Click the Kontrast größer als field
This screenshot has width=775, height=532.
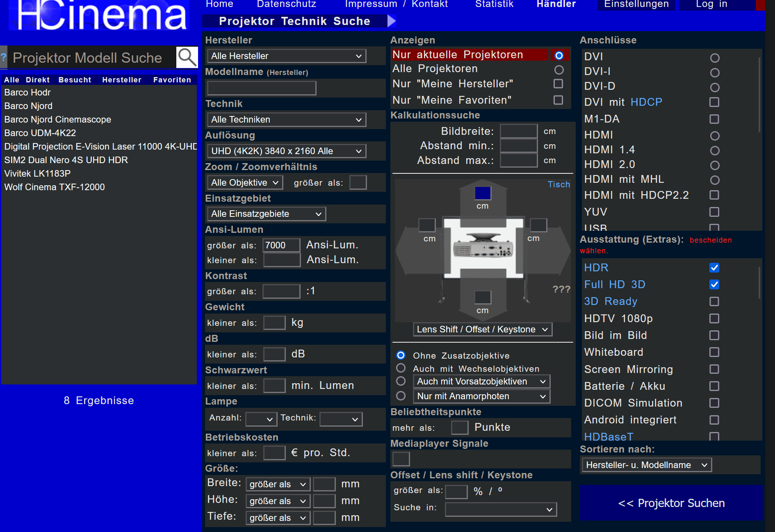pos(281,291)
